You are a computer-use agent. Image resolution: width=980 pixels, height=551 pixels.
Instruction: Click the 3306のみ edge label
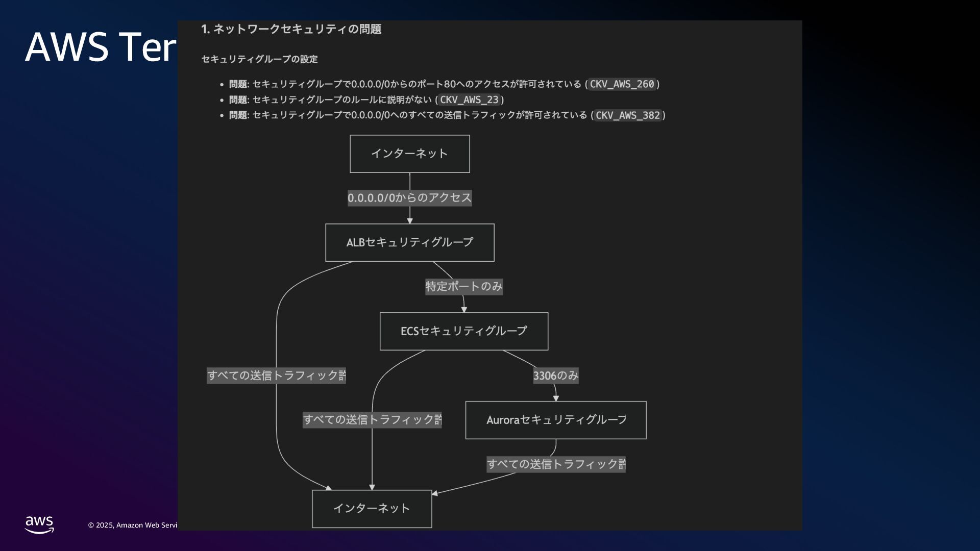[555, 376]
